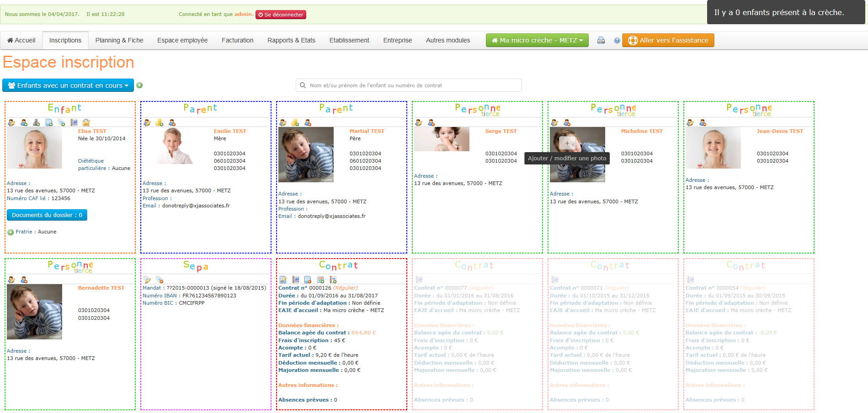Click the 'Aller vers l'assistance' button
Screen dimensions: 868x413
[x=668, y=41]
